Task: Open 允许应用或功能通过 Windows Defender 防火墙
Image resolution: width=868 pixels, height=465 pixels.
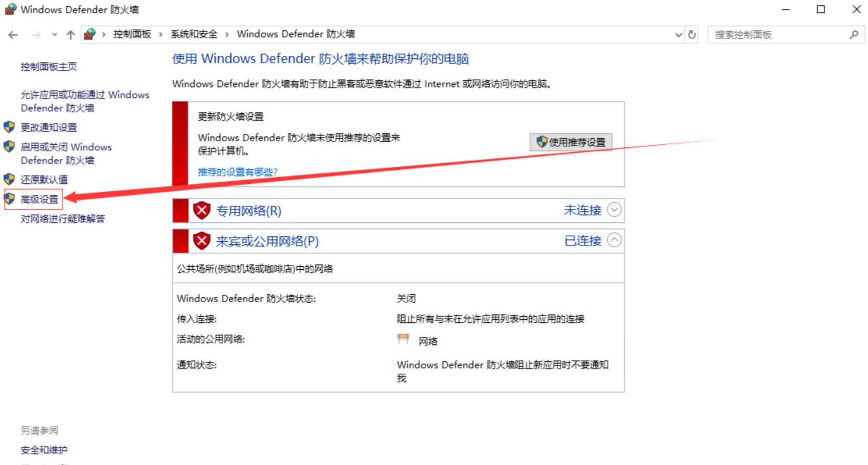Action: click(85, 102)
